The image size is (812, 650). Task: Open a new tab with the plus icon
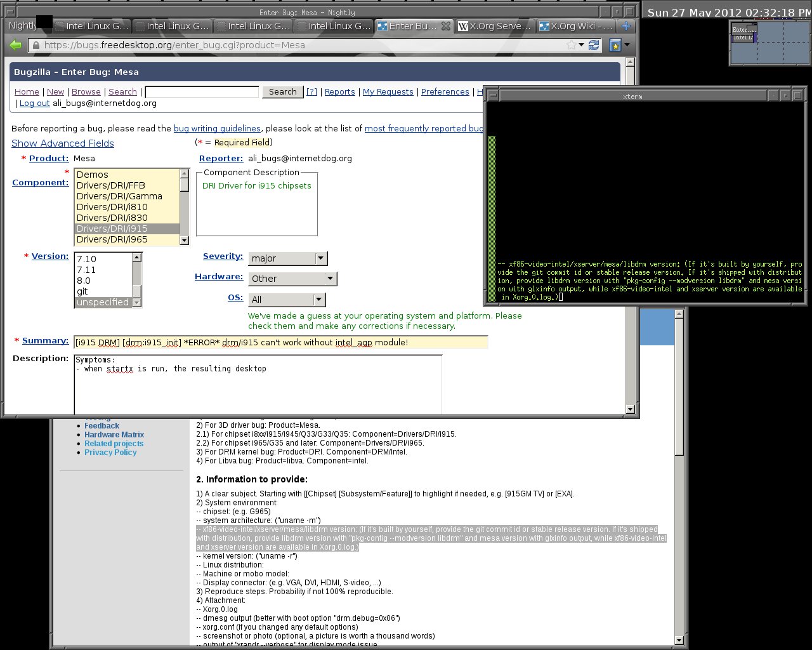point(625,26)
